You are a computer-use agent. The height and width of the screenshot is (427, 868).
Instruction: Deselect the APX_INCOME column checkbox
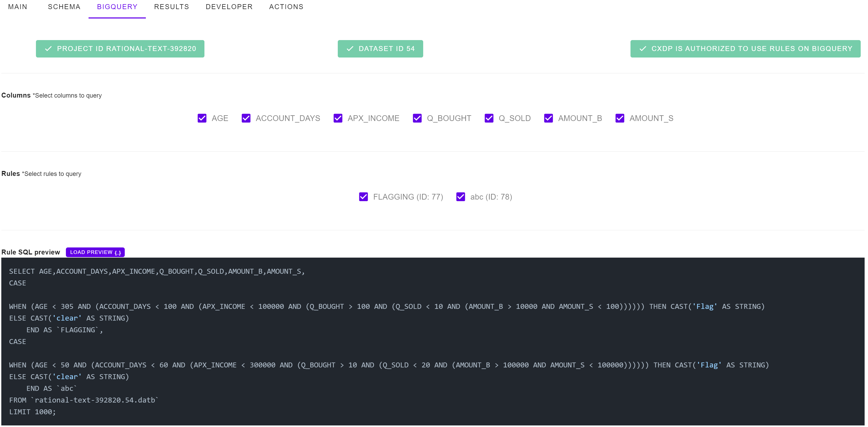338,118
